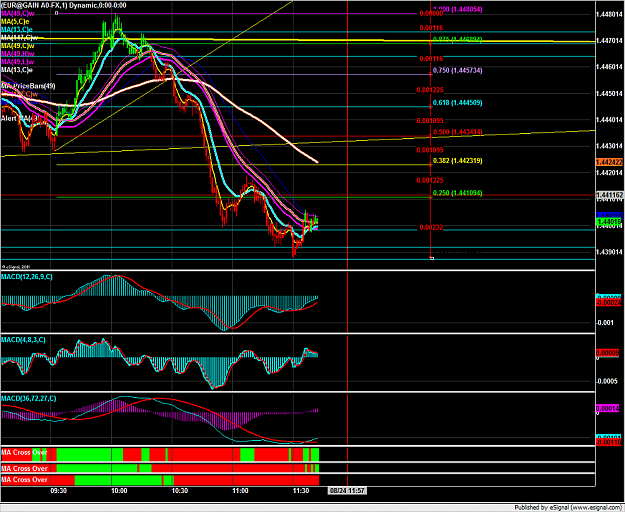Click the 11:30 time axis label
Image resolution: width=625 pixels, height=512 pixels.
(x=301, y=490)
